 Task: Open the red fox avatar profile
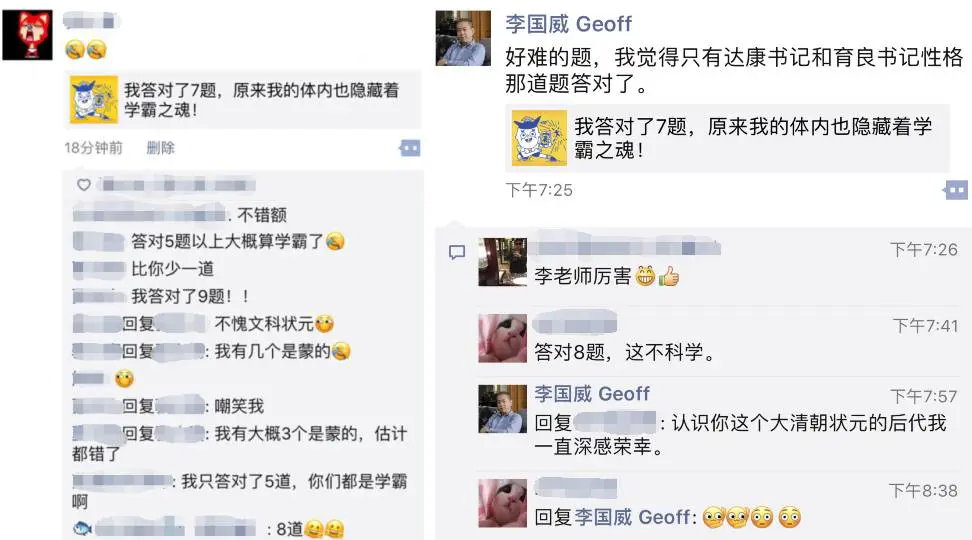click(x=27, y=35)
